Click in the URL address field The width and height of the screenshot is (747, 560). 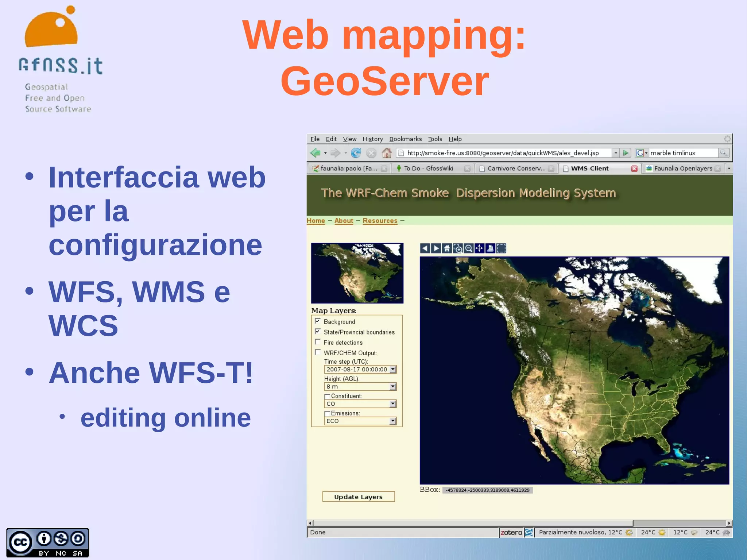tap(504, 153)
